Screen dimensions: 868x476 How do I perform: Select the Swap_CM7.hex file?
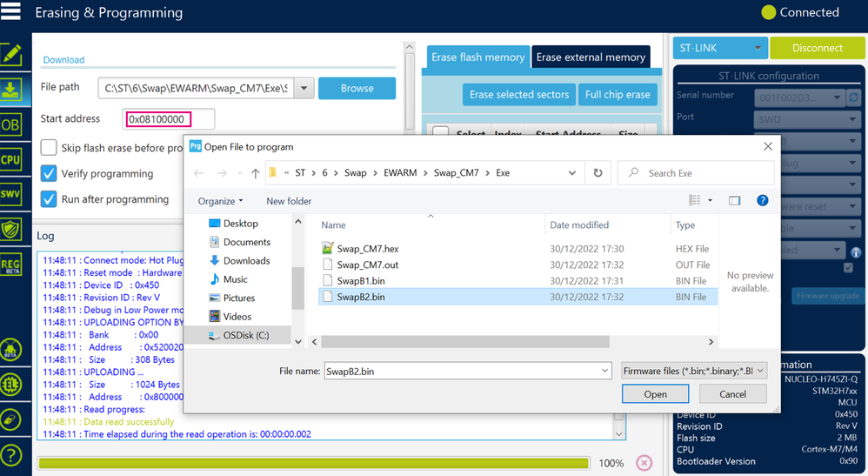(368, 249)
